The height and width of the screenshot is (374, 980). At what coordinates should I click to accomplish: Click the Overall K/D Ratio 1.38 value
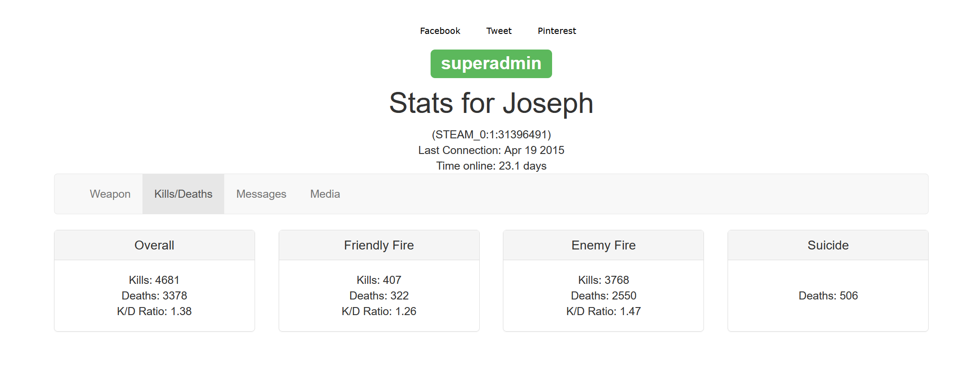tap(154, 312)
